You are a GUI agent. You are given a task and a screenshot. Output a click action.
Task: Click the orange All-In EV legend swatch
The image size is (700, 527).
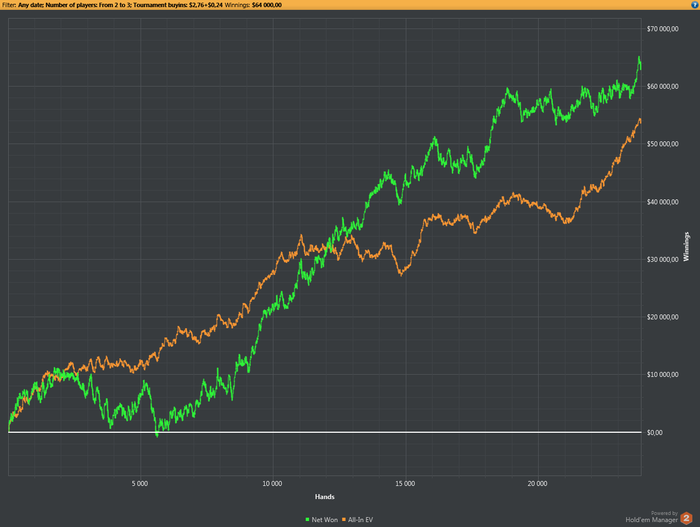[344, 519]
